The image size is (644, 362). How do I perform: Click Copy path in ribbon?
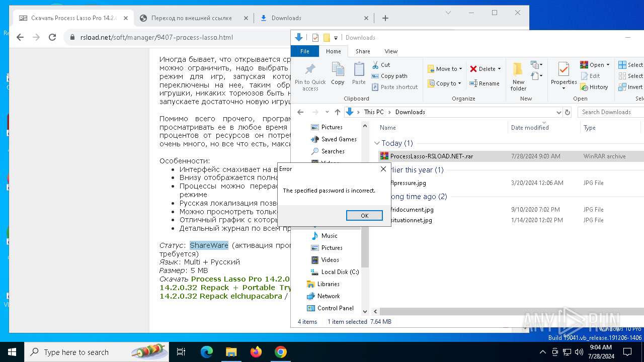[x=389, y=76]
